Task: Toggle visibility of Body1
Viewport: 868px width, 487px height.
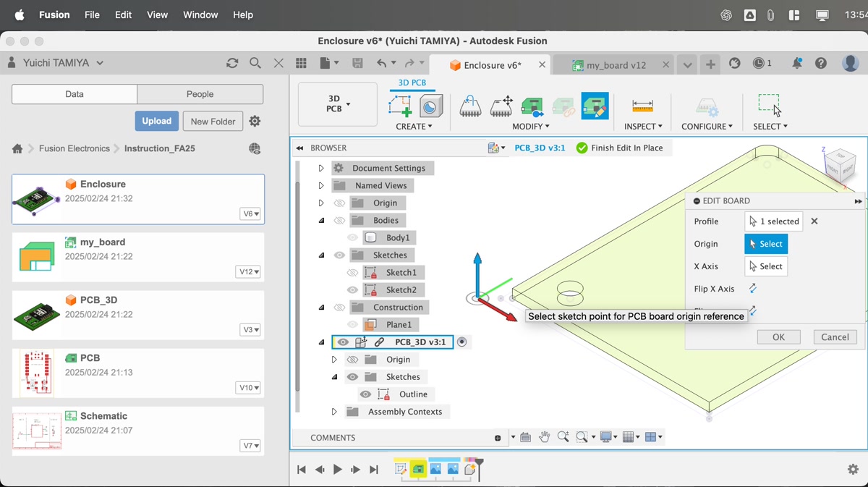Action: tap(352, 237)
